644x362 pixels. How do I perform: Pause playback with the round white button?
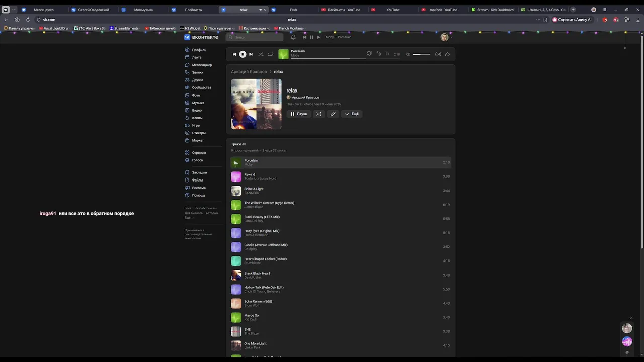coord(243,54)
